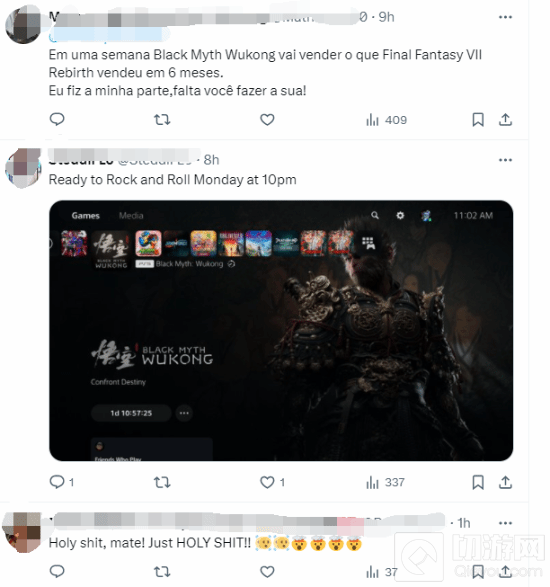550x587 pixels.
Task: Retweet the Portuguese Black Myth Wukong tweet
Action: (x=162, y=120)
